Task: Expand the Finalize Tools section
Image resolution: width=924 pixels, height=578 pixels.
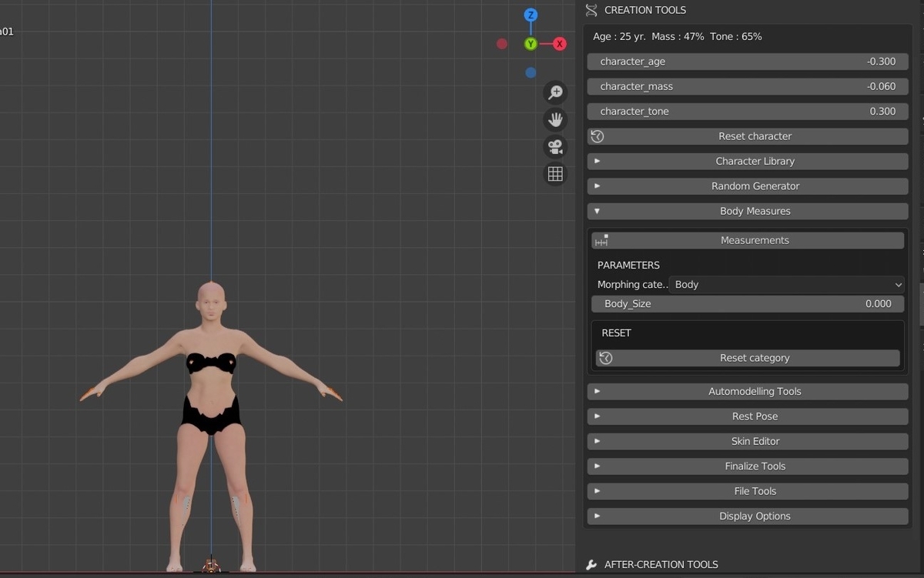Action: click(748, 466)
